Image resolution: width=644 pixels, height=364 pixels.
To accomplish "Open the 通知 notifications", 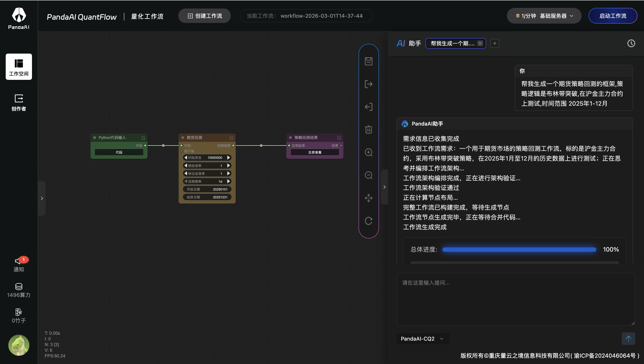I will pos(19,264).
